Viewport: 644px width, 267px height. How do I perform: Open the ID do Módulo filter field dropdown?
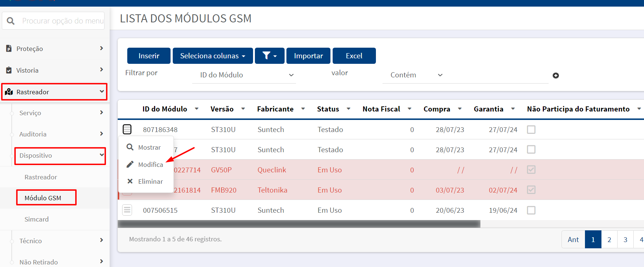click(x=244, y=75)
